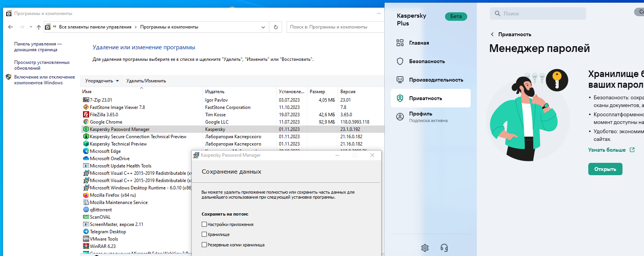Select the ScanOVAL row

click(x=136, y=217)
